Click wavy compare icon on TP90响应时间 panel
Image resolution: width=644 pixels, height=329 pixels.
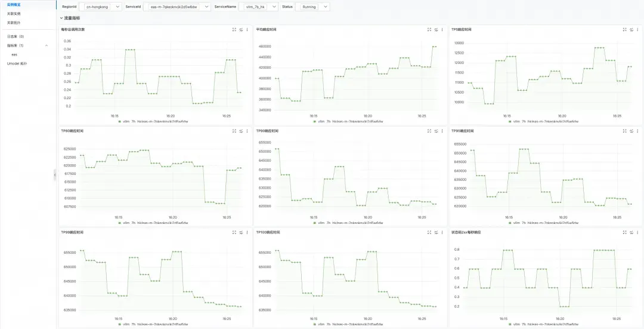click(436, 131)
